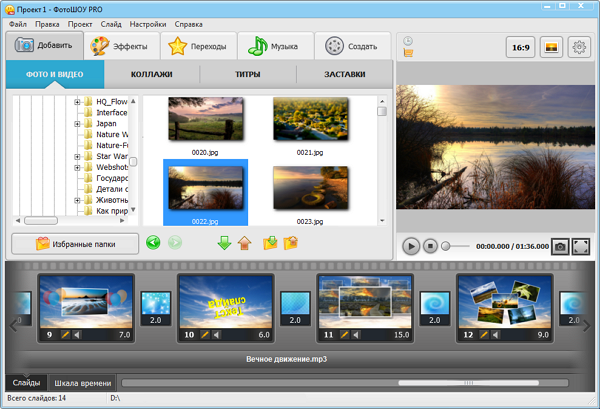This screenshot has height=409, width=600.
Task: Open the Слайд menu
Action: [x=110, y=23]
